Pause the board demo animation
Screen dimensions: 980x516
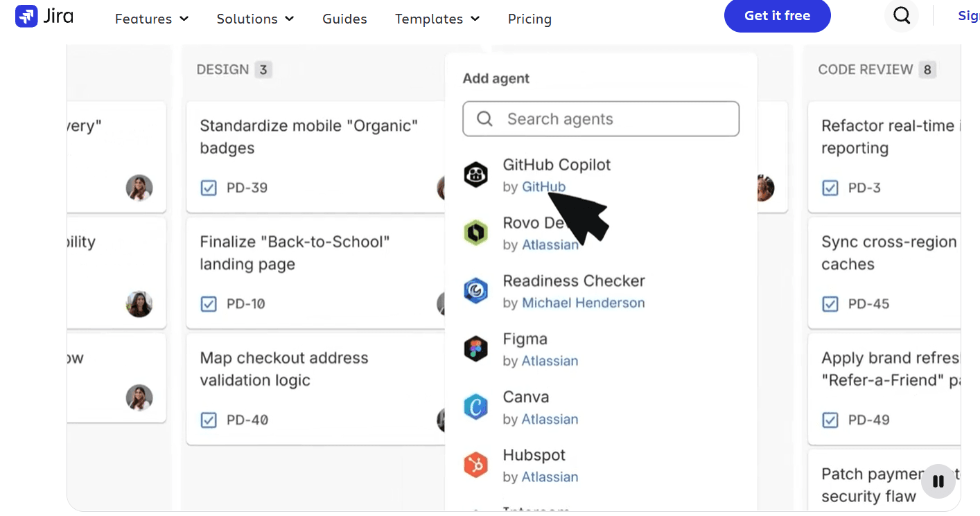(x=939, y=481)
